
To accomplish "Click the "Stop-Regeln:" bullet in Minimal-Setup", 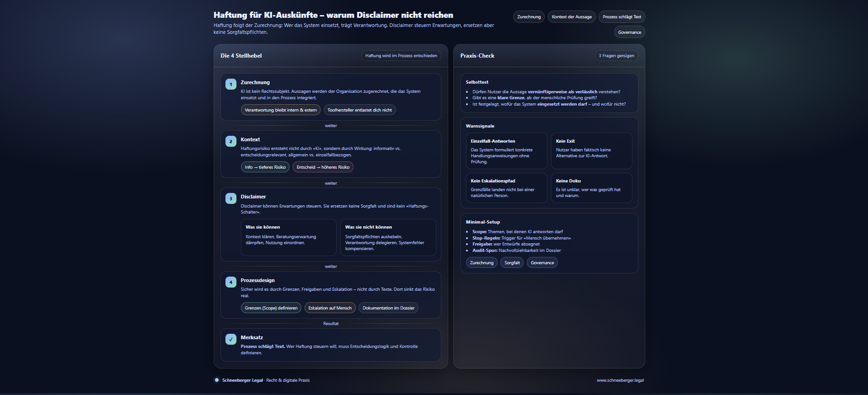I will point(521,238).
